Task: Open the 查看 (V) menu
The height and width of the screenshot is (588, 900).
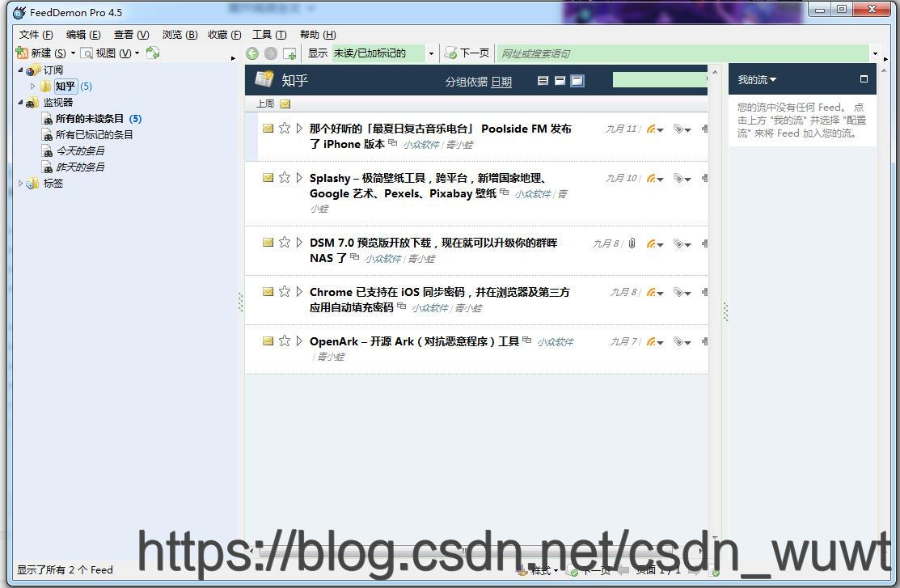Action: tap(132, 35)
